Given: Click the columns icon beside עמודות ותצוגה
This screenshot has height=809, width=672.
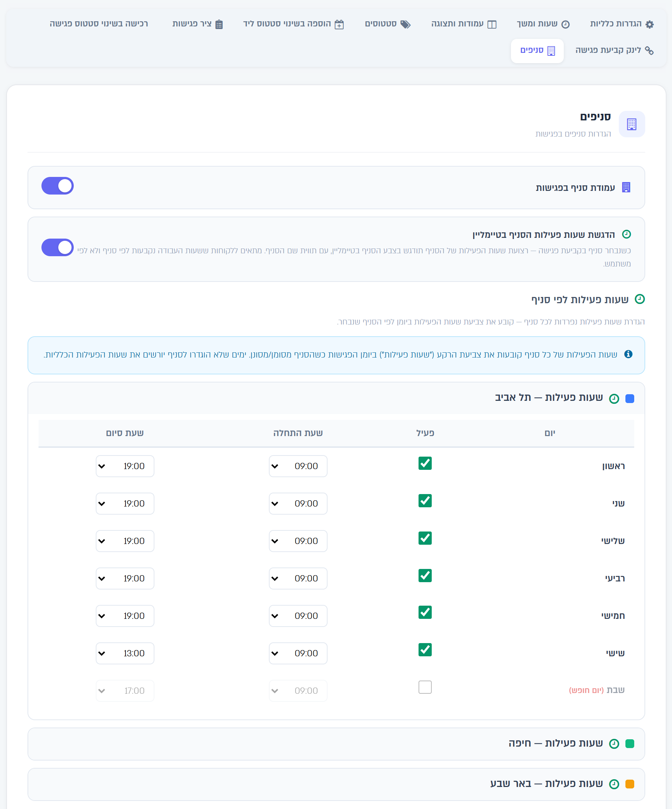Looking at the screenshot, I should (x=492, y=24).
